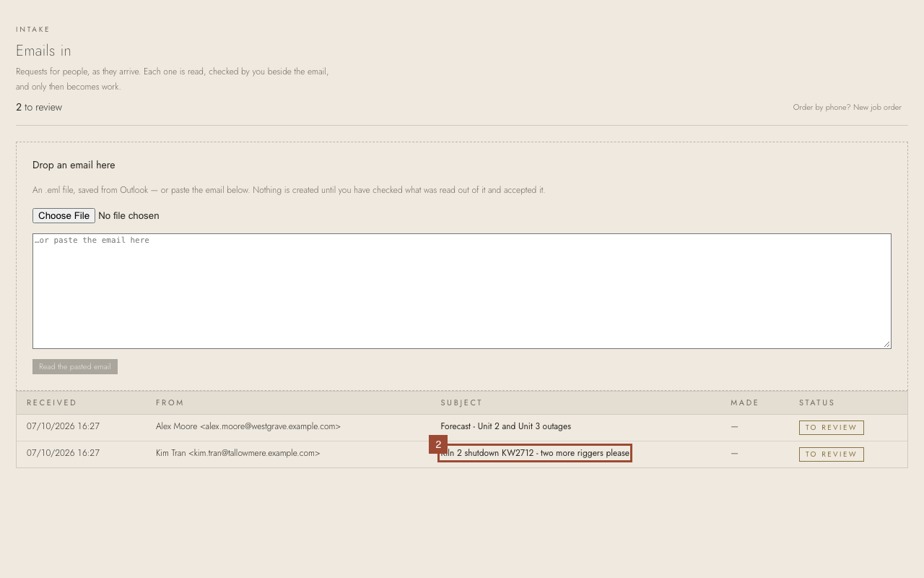Click the STATUS column header
924x578 pixels.
point(816,402)
